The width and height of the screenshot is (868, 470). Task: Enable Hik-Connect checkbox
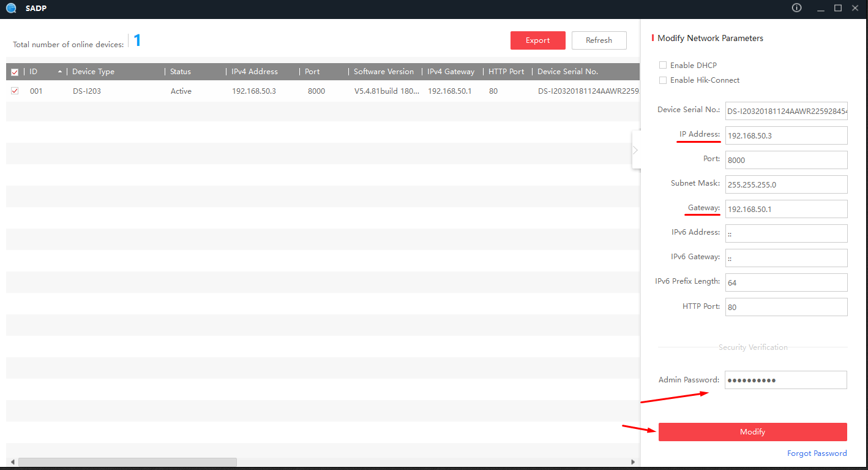[662, 80]
